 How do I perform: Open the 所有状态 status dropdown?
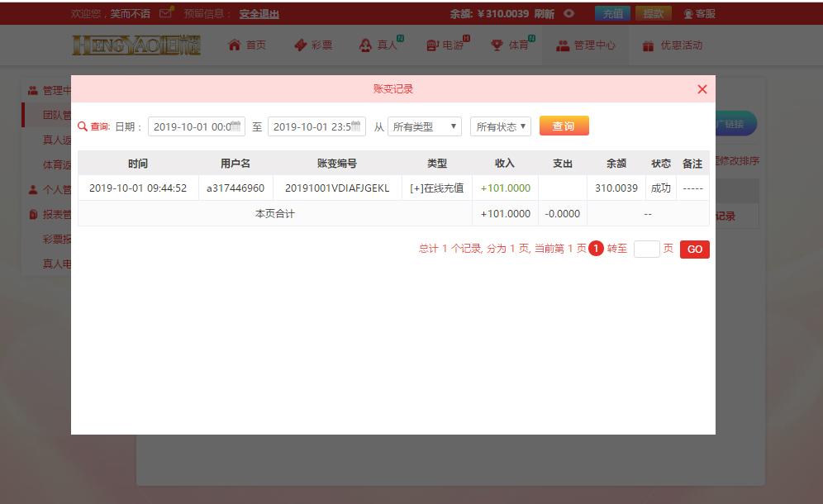coord(500,126)
